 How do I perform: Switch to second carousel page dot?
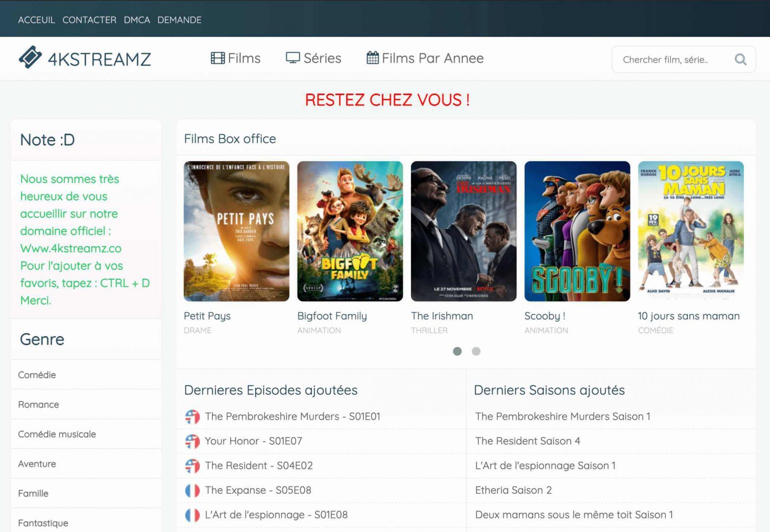pyautogui.click(x=476, y=352)
